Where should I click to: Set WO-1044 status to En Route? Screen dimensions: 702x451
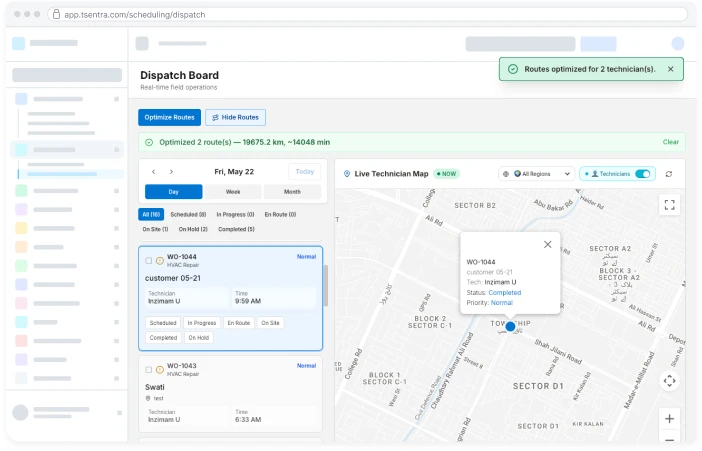click(239, 323)
